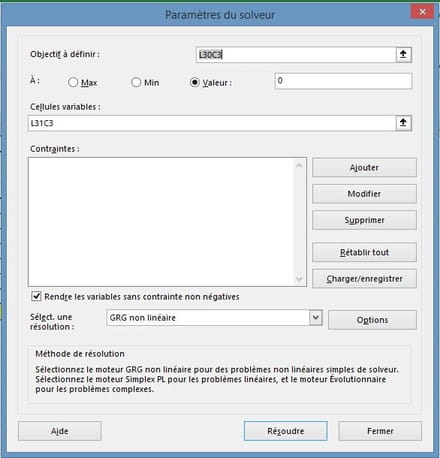Click range selector icon beside Cellules variables
This screenshot has width=440, height=458.
(403, 123)
